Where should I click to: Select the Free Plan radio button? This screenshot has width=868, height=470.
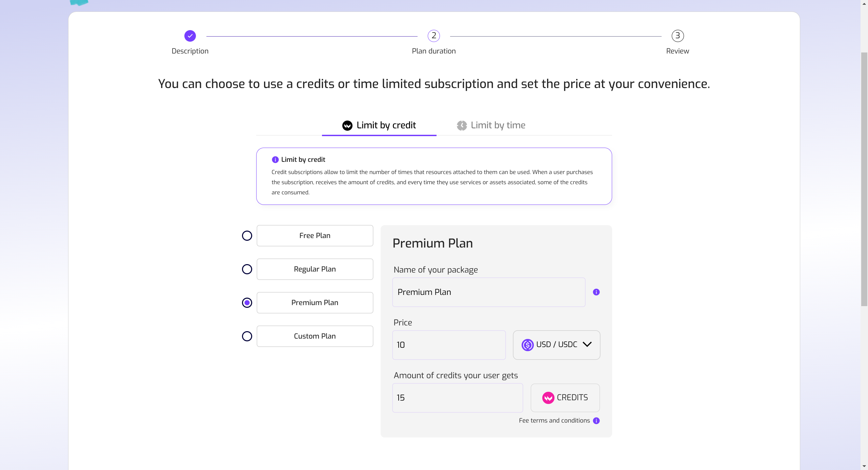[247, 236]
